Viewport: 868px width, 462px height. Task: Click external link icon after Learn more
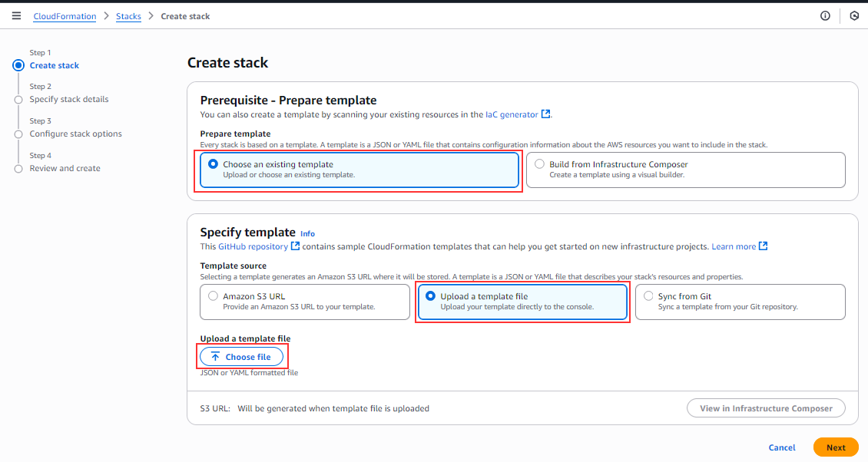coord(763,246)
